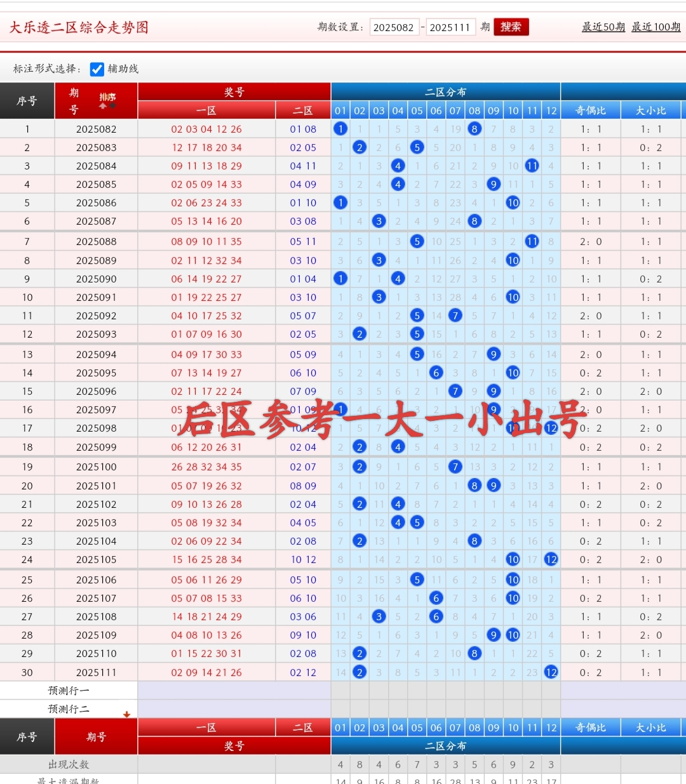
Task: Select the top 二区分布 header
Action: pos(445,92)
